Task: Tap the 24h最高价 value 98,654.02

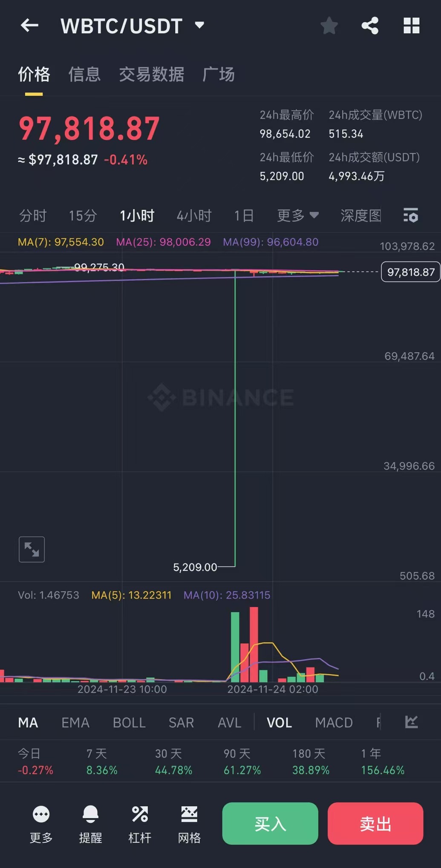Action: 285,134
